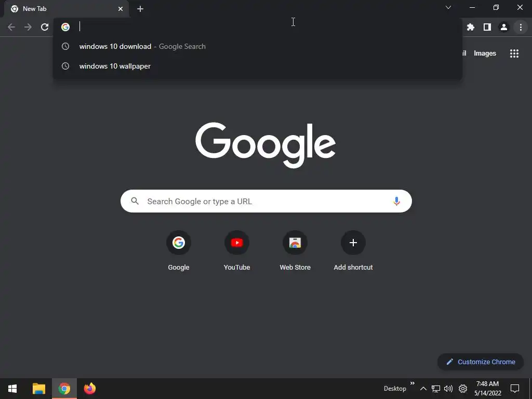Open the Action Center notifications icon
This screenshot has width=532, height=399.
[515, 389]
